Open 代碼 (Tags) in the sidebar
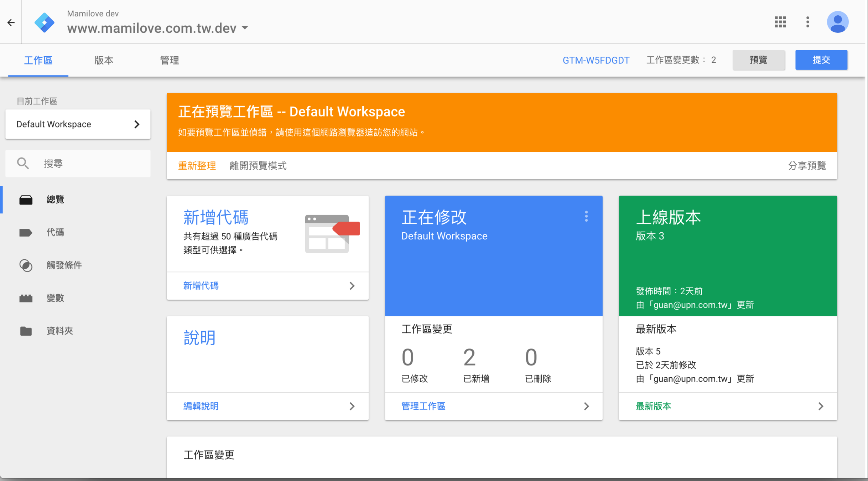This screenshot has height=481, width=868. point(55,232)
